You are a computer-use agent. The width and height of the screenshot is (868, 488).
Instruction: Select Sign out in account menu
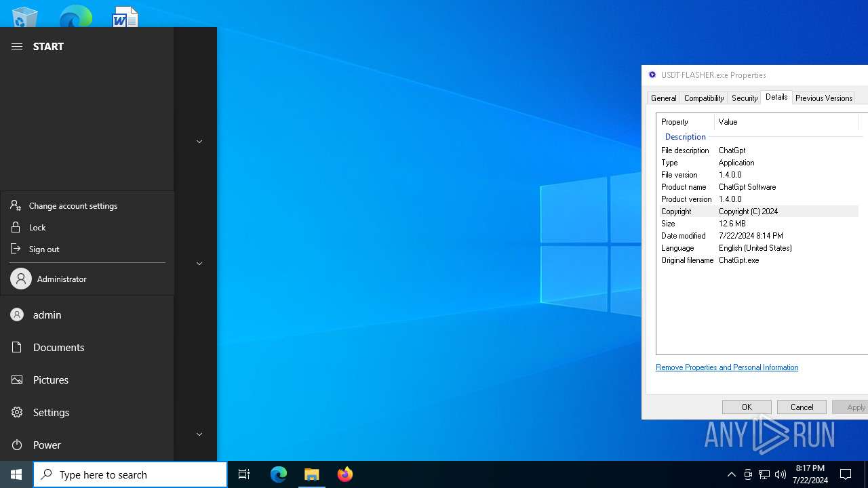coord(87,249)
